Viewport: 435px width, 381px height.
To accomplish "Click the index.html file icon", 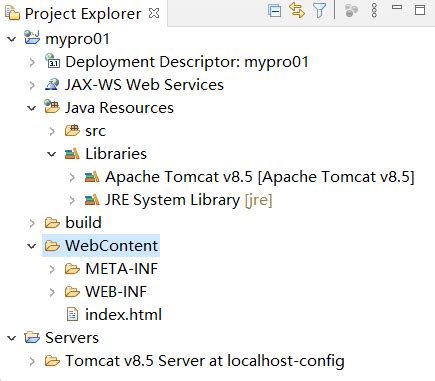I will click(x=72, y=314).
